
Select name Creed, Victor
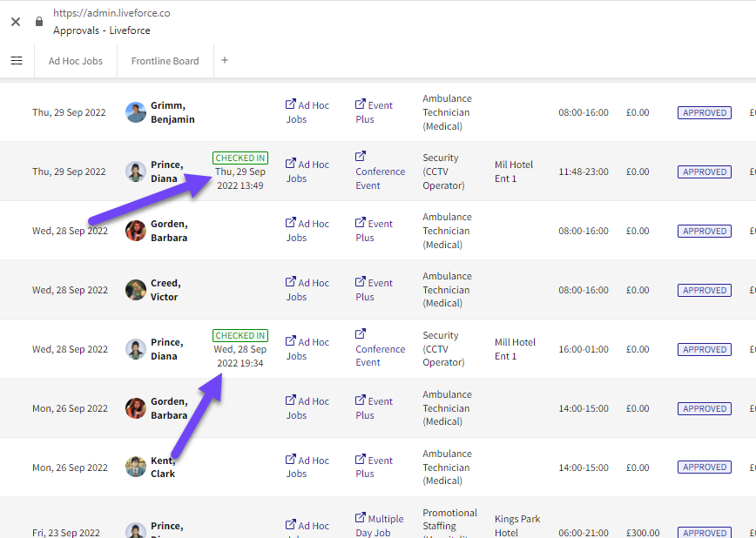(x=165, y=290)
